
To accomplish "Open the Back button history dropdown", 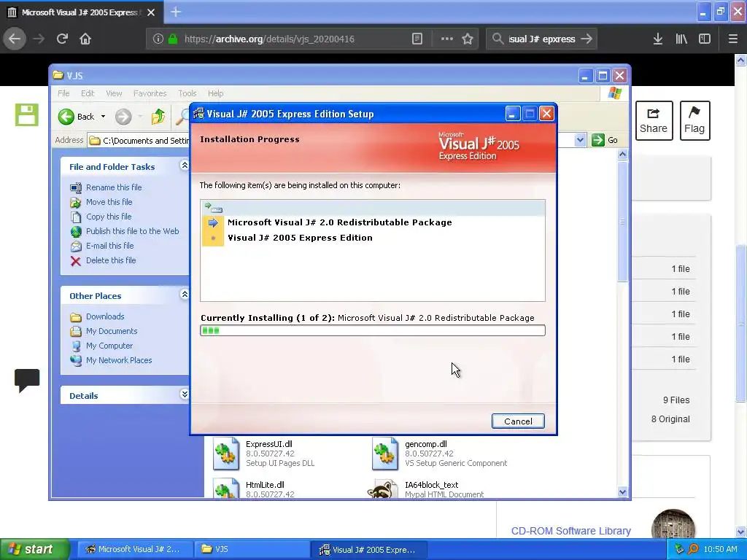I will tap(103, 117).
